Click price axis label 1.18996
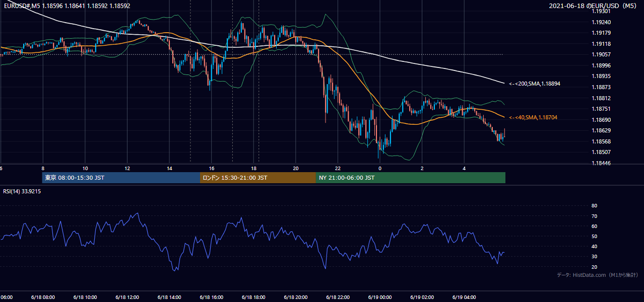 601,65
